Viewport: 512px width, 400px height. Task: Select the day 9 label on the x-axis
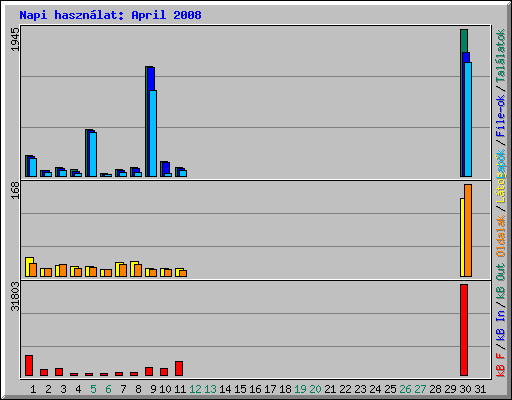pyautogui.click(x=153, y=389)
